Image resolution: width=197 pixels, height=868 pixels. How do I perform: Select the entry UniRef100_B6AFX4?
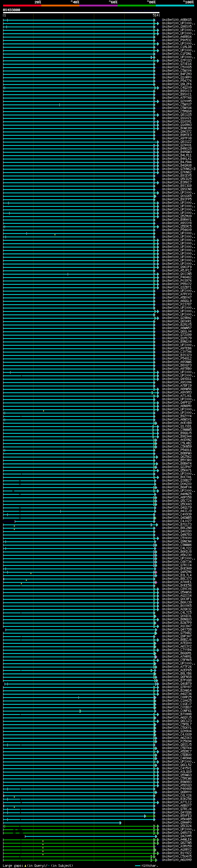(x=177, y=487)
